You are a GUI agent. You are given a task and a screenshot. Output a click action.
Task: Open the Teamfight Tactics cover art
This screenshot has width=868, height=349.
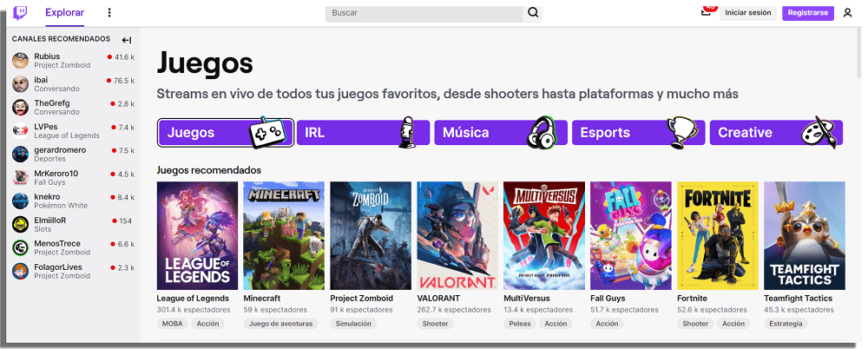(805, 235)
